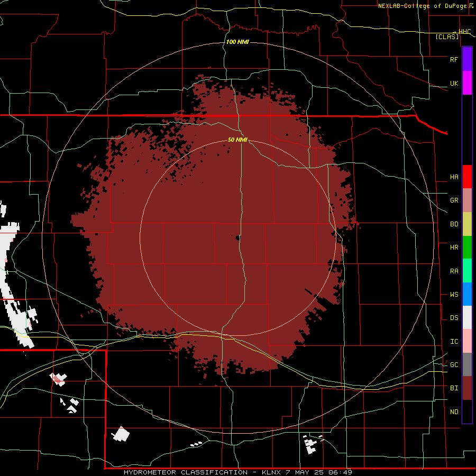Click the WS legend label
Image resolution: width=476 pixels, height=476 pixels.
pyautogui.click(x=454, y=295)
